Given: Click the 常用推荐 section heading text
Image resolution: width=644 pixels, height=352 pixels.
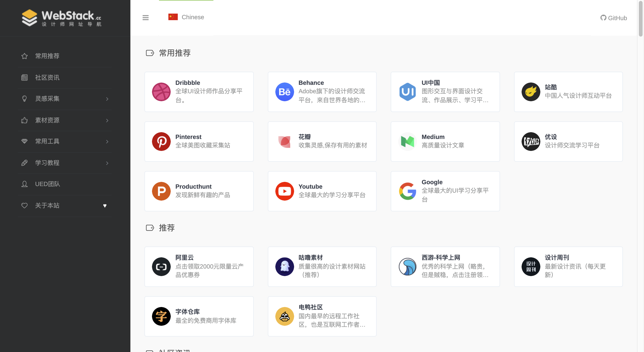Looking at the screenshot, I should coord(175,53).
